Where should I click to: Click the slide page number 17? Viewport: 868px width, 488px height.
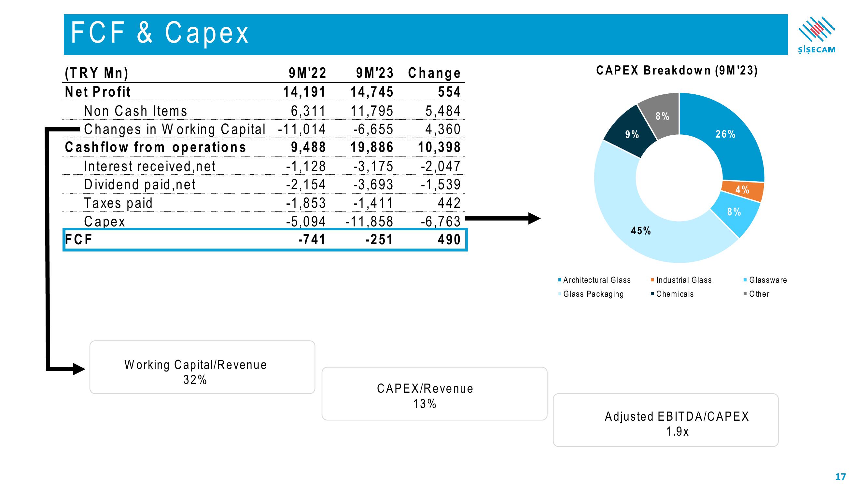pos(840,477)
